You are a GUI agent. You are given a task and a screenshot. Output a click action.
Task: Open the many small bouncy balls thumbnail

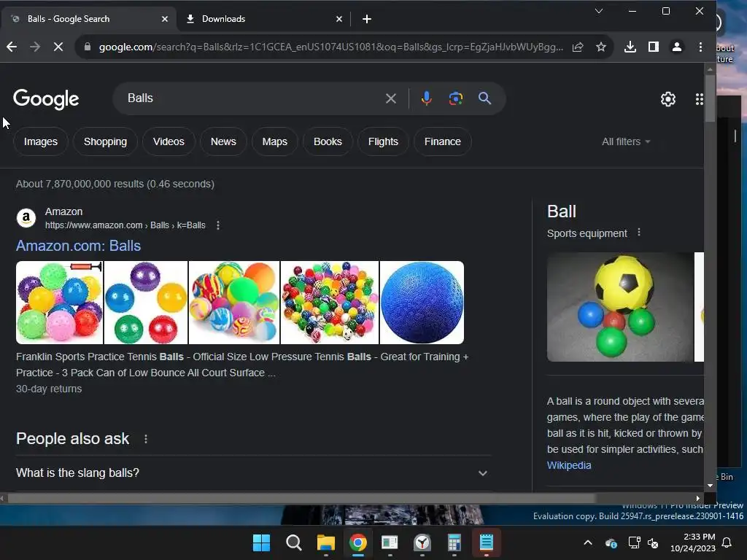[x=330, y=303]
